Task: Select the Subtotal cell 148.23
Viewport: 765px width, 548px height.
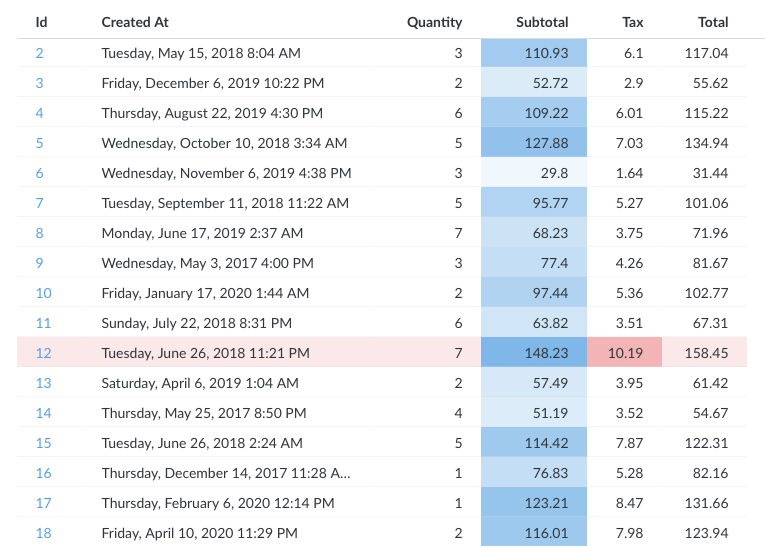Action: pos(534,353)
